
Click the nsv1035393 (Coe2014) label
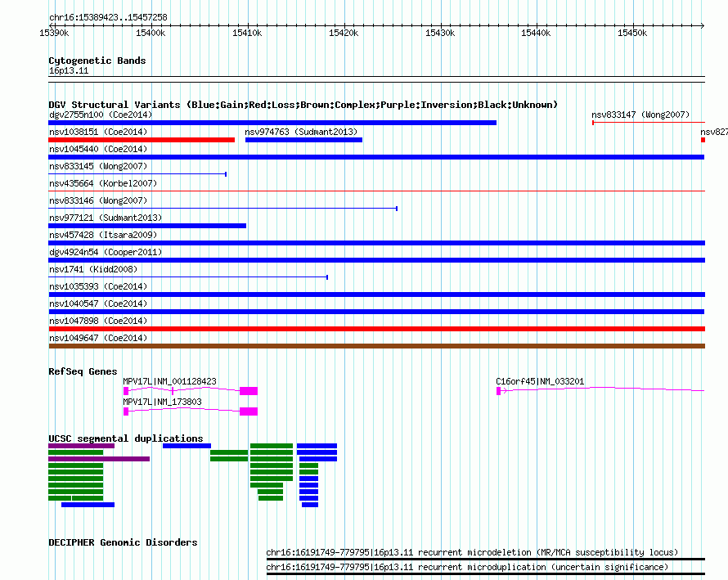98,286
